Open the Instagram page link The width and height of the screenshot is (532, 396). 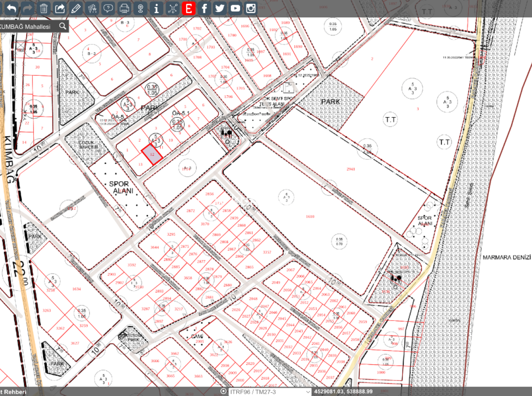[251, 8]
